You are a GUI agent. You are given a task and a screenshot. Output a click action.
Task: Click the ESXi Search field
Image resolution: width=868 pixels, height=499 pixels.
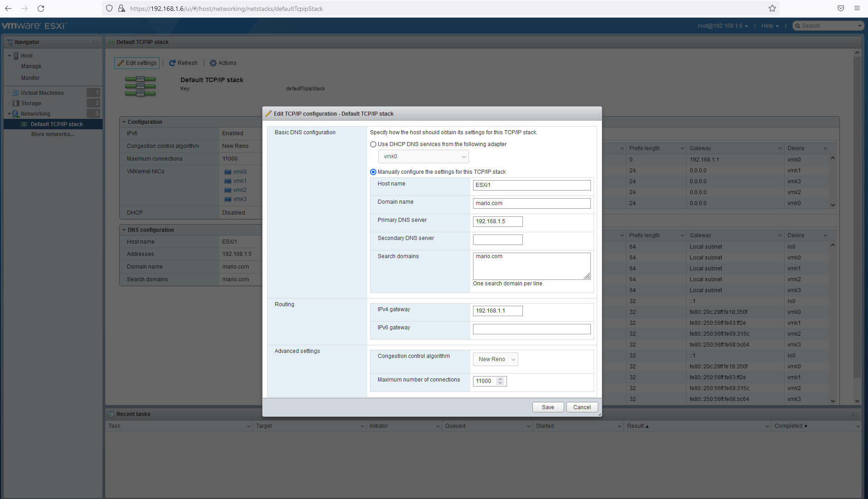tap(828, 26)
